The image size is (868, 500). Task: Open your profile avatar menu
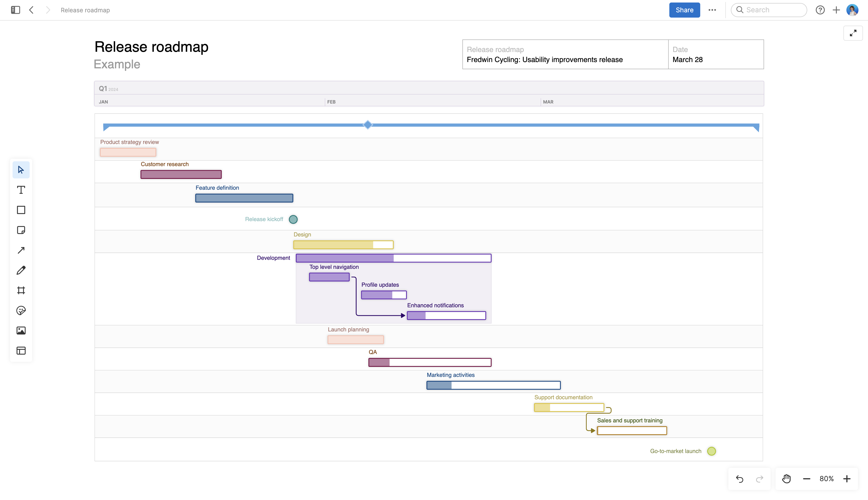click(x=853, y=10)
